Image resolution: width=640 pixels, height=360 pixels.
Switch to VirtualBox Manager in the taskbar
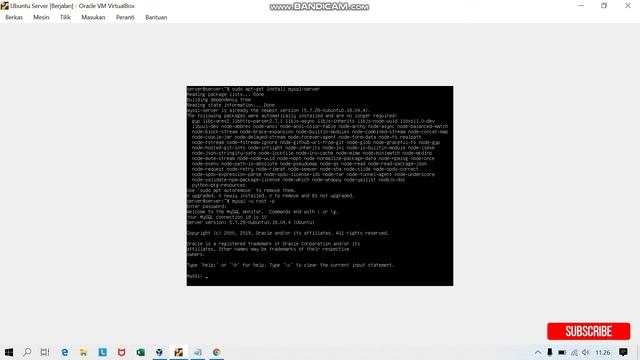click(x=159, y=352)
